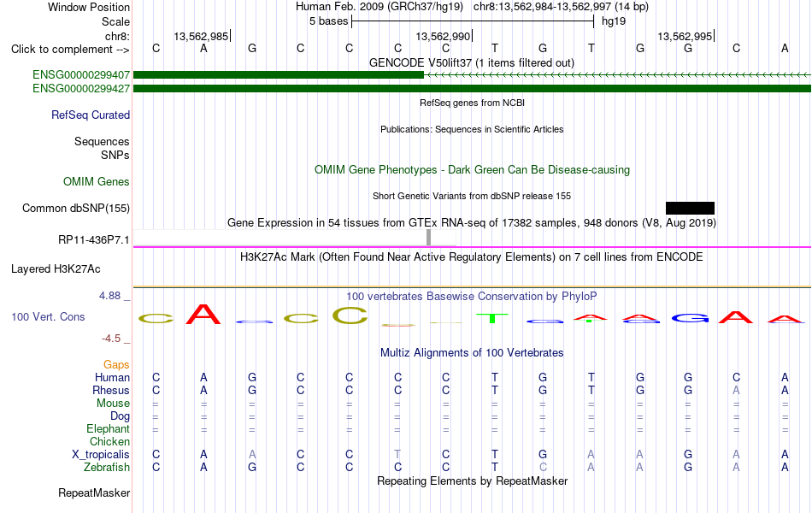Click the Common dbSNP(155) track label
Screen dimensions: 812x513
tap(75, 209)
